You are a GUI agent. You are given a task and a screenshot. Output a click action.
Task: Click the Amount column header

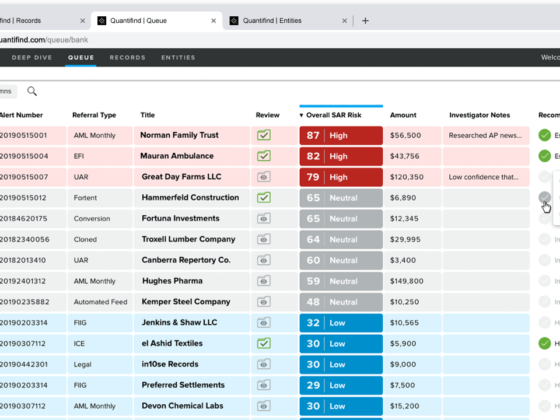coord(403,115)
